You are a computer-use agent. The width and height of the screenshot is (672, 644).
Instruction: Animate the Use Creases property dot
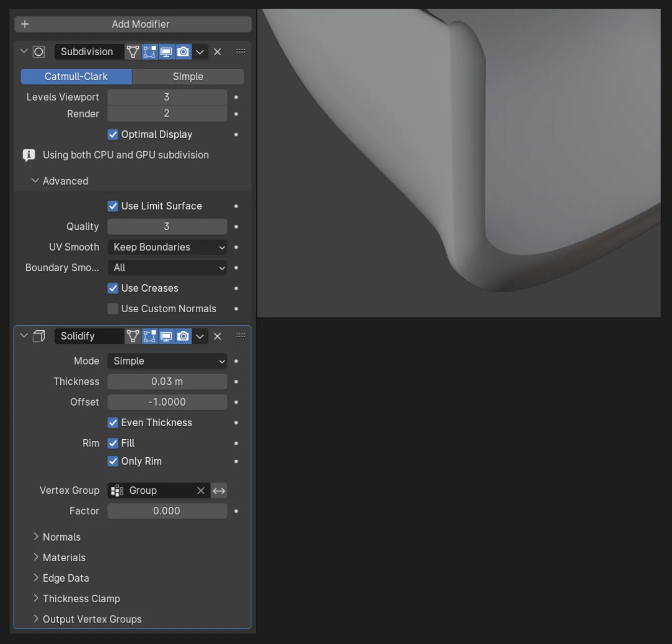[236, 288]
